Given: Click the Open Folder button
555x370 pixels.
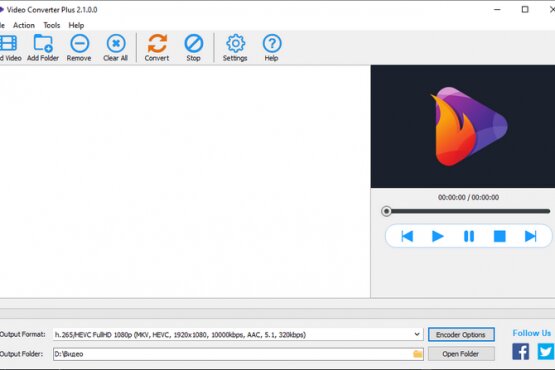Looking at the screenshot, I should point(461,354).
